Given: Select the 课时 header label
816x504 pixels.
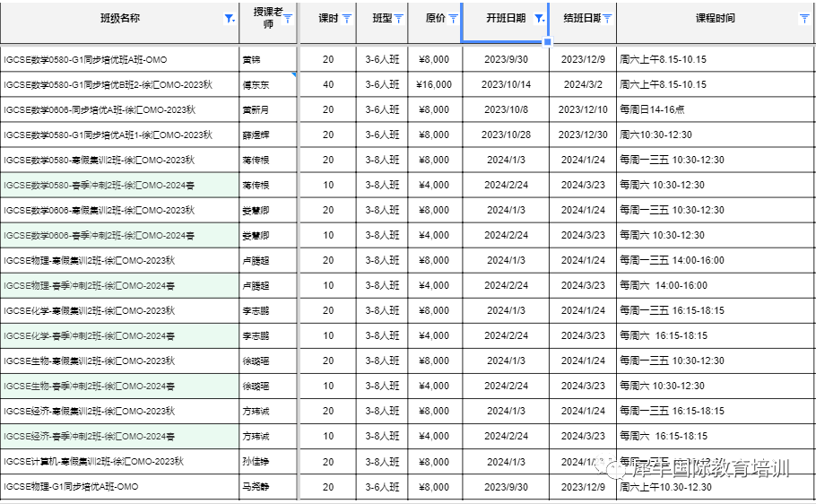Looking at the screenshot, I should pos(328,18).
